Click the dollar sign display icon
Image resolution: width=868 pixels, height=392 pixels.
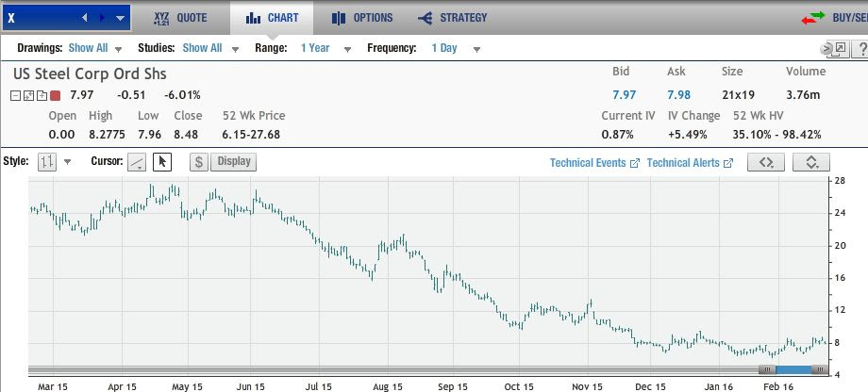click(x=199, y=162)
